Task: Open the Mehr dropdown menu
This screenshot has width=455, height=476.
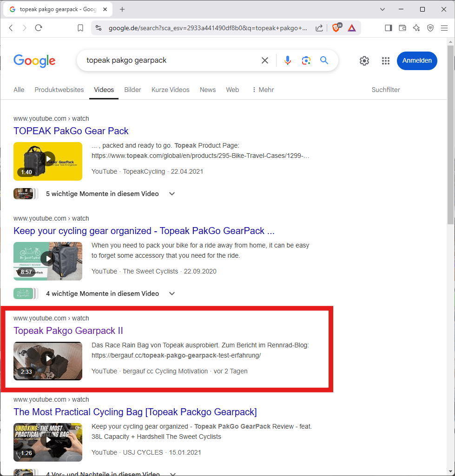Action: tap(263, 90)
